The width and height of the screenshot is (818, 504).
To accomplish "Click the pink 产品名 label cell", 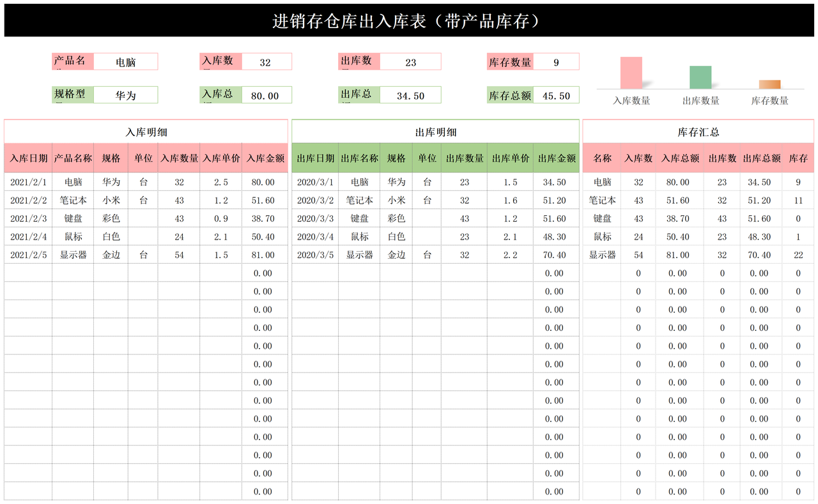I will click(x=73, y=62).
